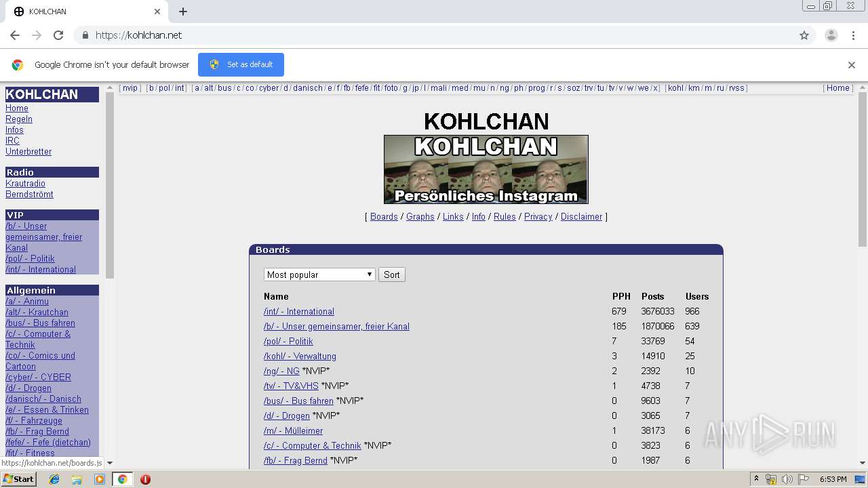The height and width of the screenshot is (488, 868).
Task: Go back with the browser back arrow
Action: [15, 35]
